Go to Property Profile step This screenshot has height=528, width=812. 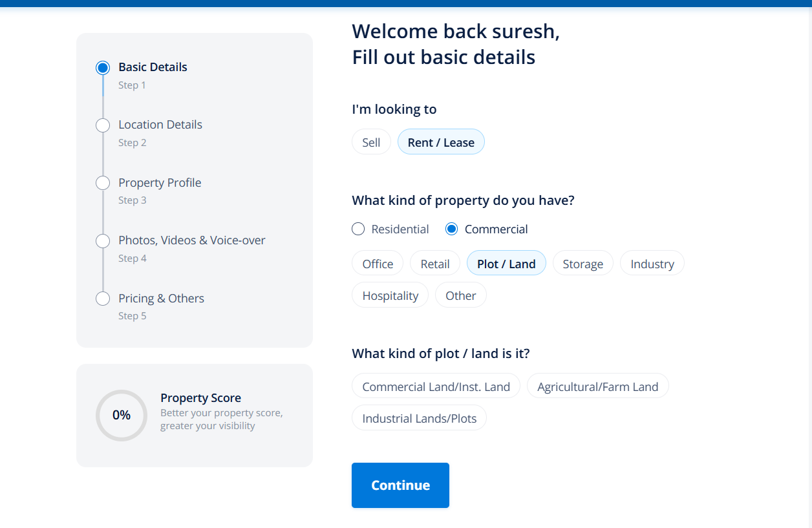(159, 183)
